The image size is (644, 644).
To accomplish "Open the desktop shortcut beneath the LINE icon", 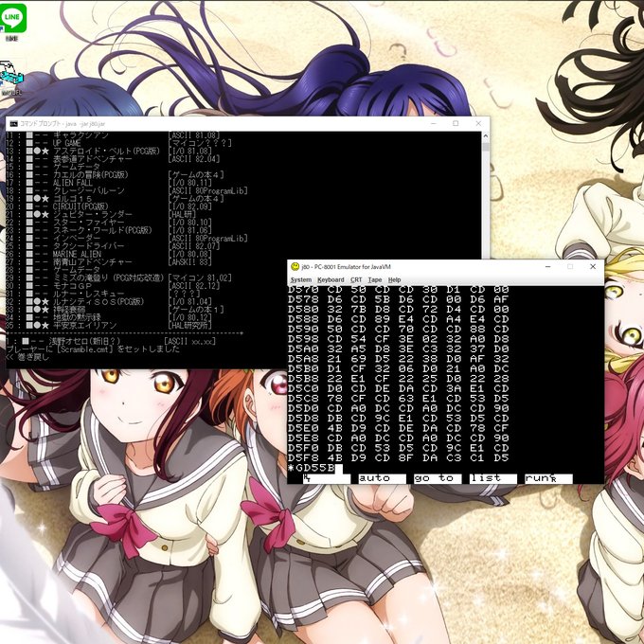I will click(11, 76).
